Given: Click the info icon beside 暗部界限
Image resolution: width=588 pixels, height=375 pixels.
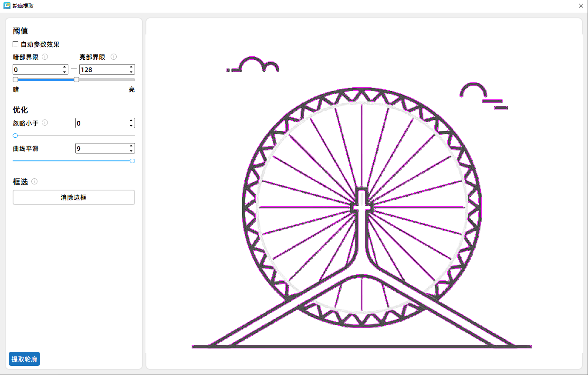Looking at the screenshot, I should [45, 57].
